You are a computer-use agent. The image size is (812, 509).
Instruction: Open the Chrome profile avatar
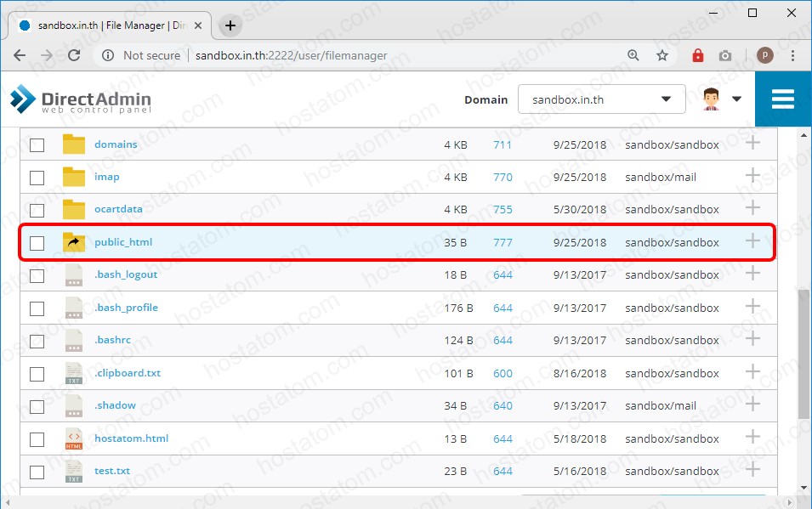[765, 55]
